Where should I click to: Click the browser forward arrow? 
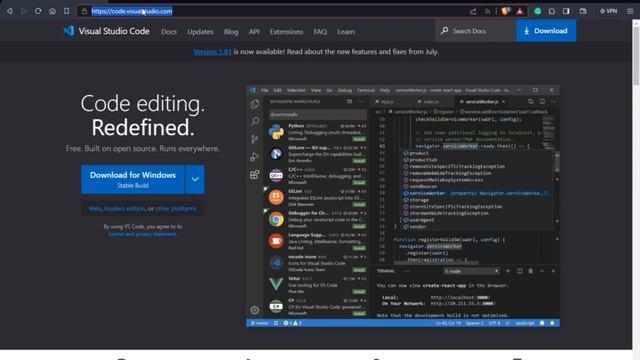23,11
